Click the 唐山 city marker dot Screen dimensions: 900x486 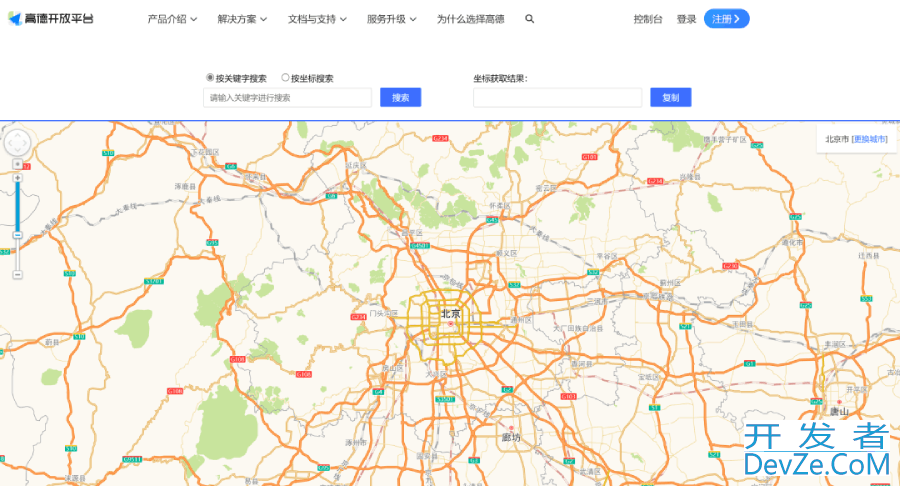tap(839, 402)
